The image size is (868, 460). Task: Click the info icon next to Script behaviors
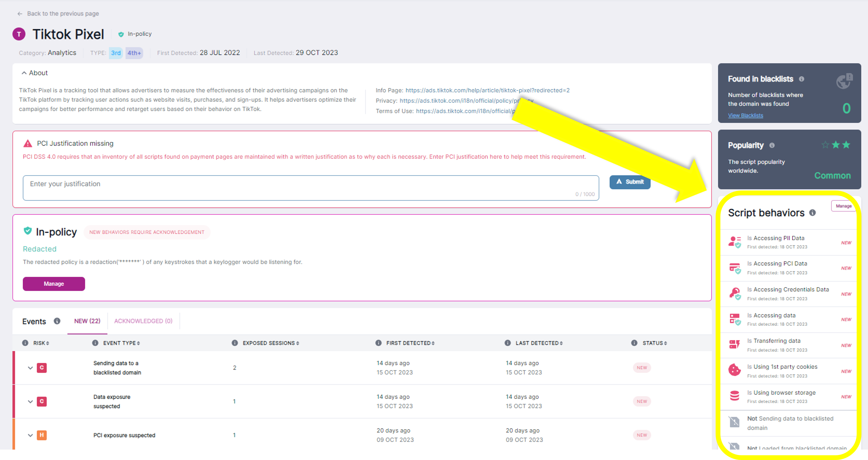coord(813,213)
